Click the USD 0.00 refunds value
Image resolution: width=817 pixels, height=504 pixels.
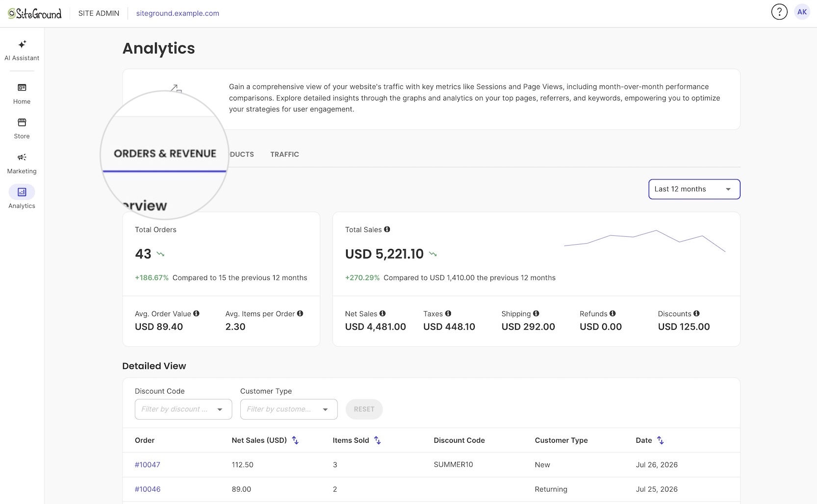601,327
